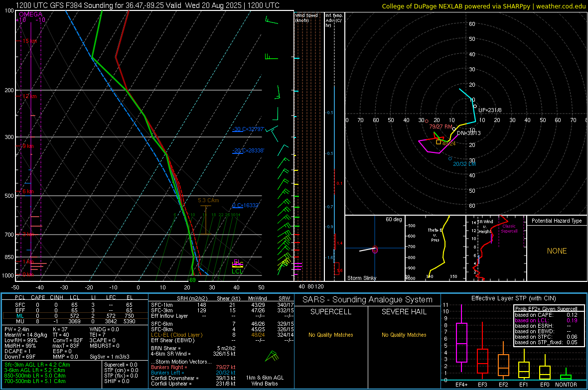Click the 20/32 LM storm motion marker

(x=464, y=164)
